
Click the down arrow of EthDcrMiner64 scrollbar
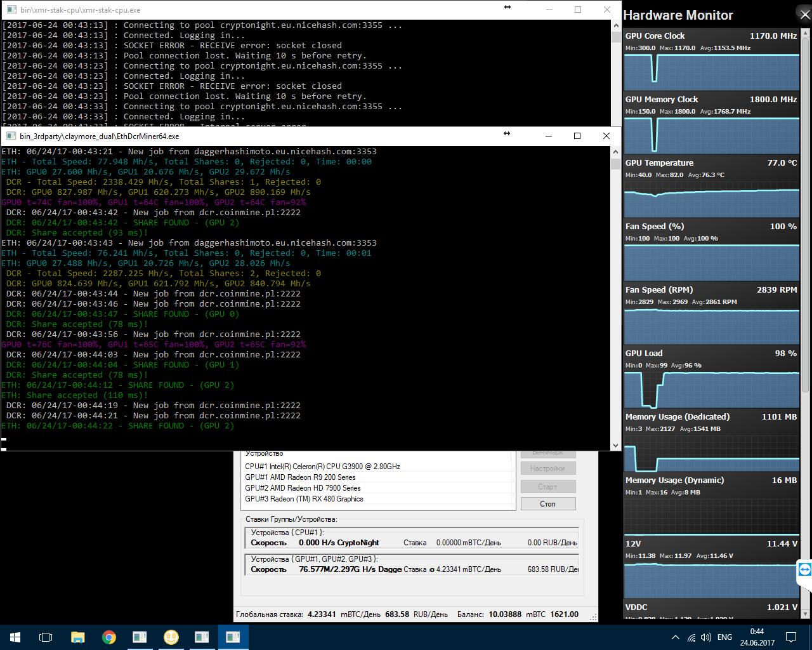615,446
